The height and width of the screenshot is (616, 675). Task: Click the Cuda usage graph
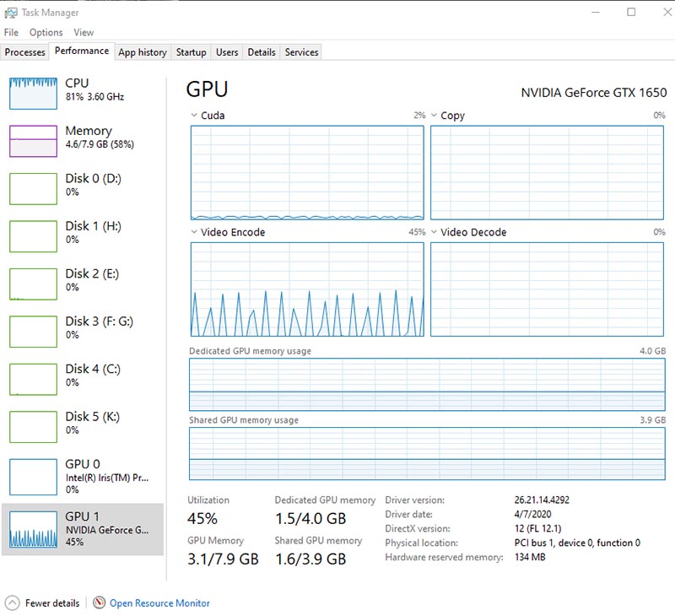307,173
